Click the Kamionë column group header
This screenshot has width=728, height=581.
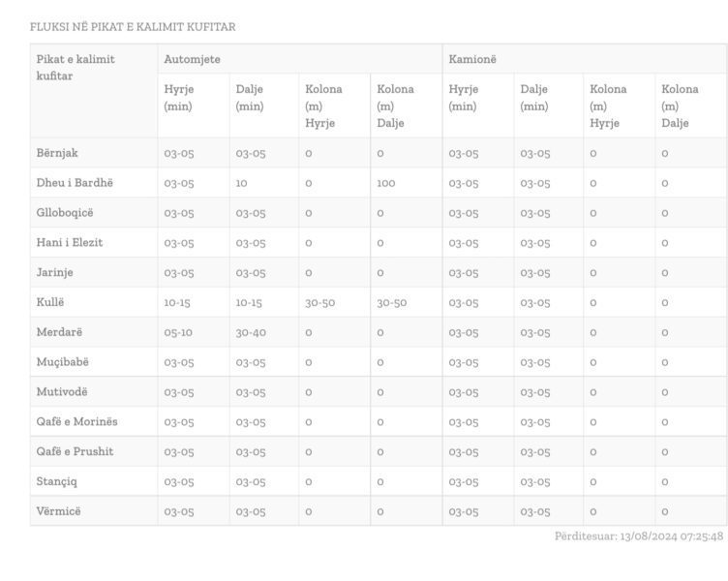[472, 59]
